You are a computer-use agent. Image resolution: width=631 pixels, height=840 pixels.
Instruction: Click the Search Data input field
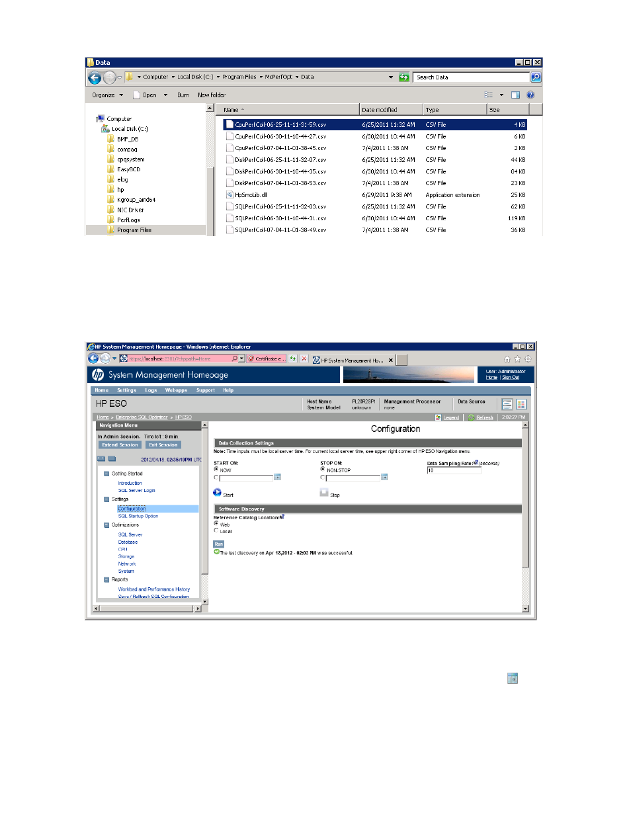pyautogui.click(x=472, y=77)
